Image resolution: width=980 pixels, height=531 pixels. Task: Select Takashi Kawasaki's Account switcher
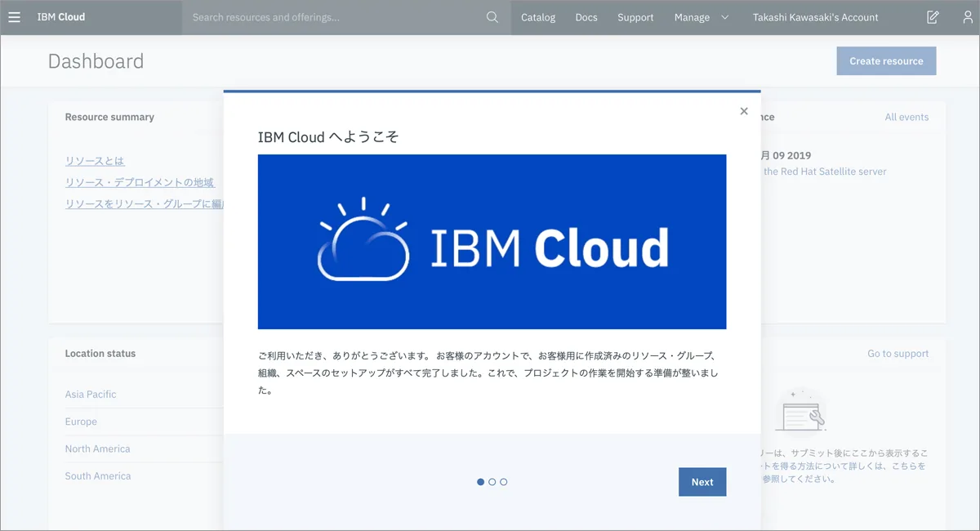tap(816, 17)
